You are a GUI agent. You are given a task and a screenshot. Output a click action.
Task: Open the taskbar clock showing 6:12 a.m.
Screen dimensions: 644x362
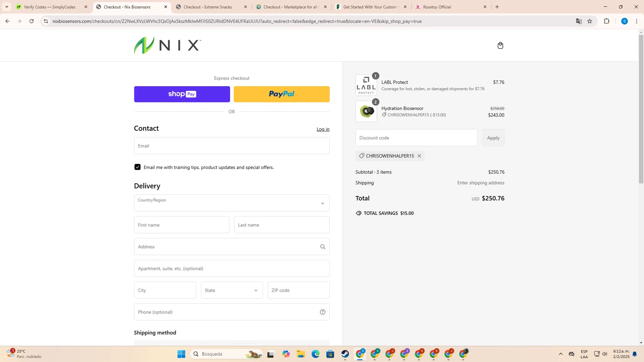pyautogui.click(x=621, y=354)
